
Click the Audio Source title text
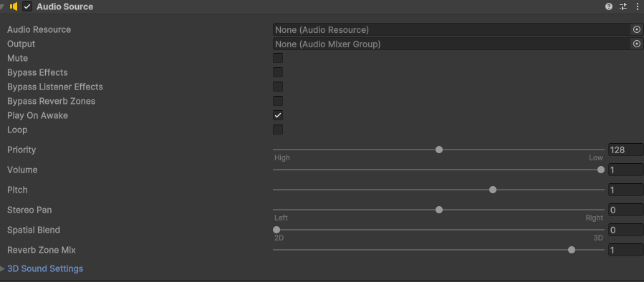65,6
